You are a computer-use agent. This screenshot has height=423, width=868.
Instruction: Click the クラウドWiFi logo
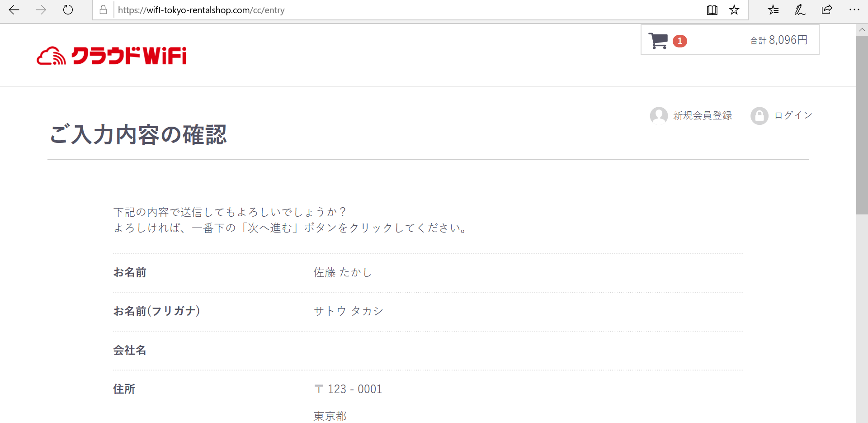pyautogui.click(x=112, y=56)
